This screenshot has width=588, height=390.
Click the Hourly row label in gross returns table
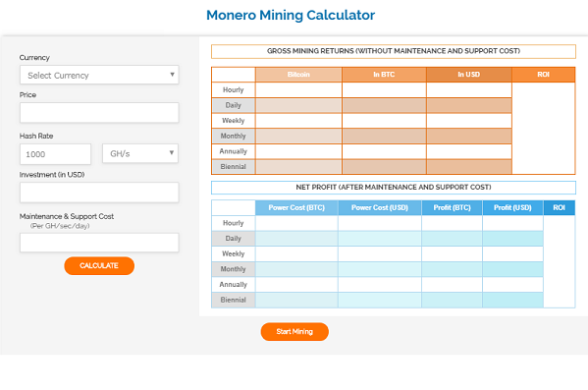[x=234, y=89]
